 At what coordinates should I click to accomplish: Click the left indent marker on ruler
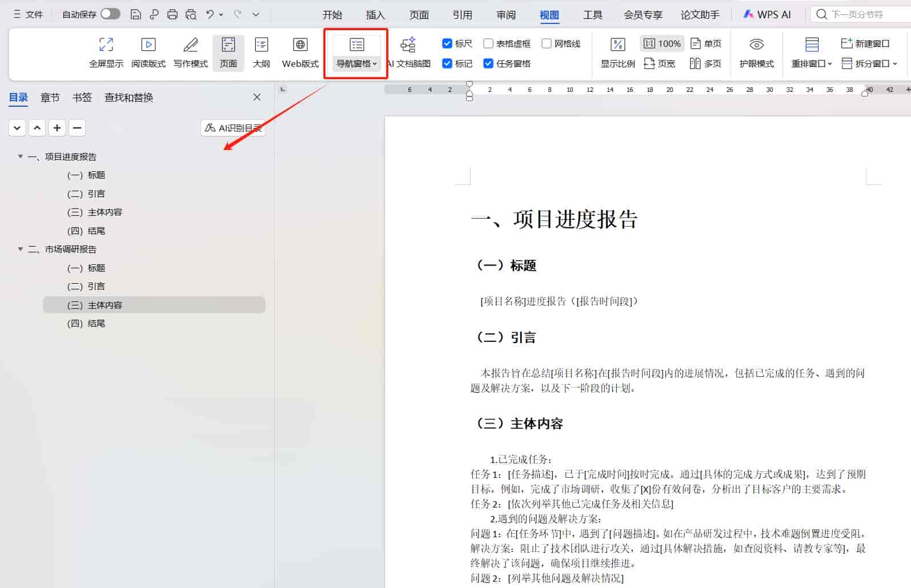[x=469, y=97]
